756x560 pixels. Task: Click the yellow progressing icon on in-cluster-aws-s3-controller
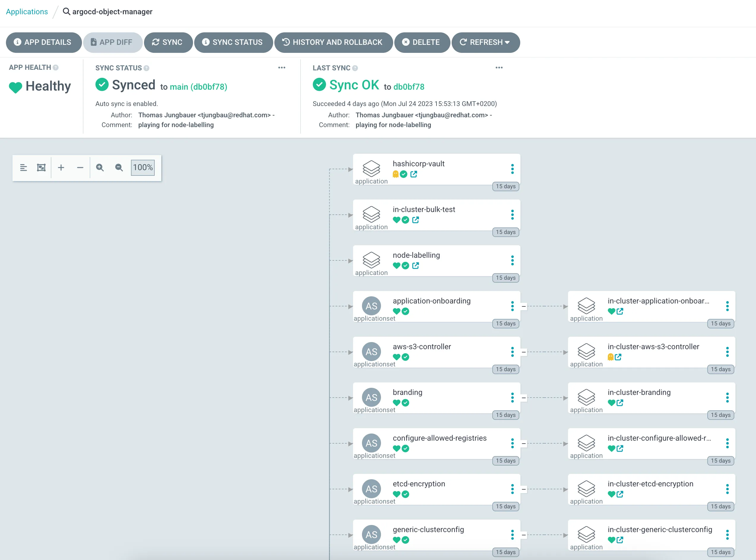click(610, 357)
